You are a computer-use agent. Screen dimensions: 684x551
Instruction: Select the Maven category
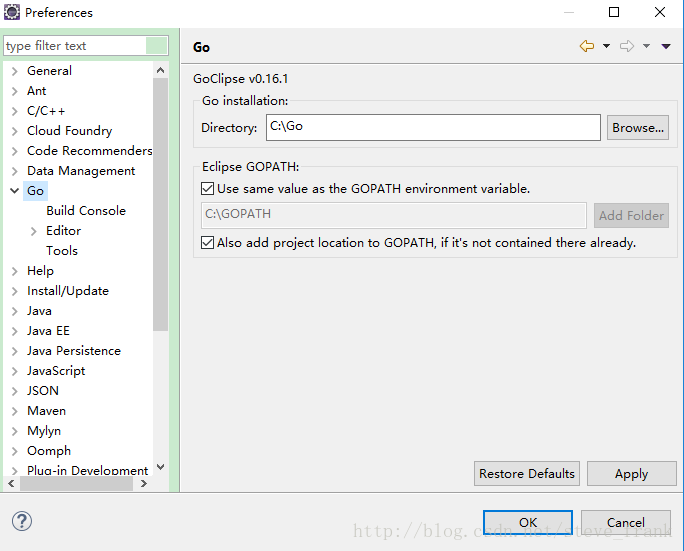(46, 411)
